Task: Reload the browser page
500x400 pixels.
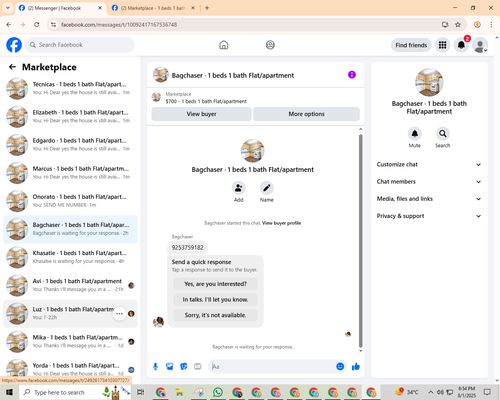Action: [x=37, y=24]
